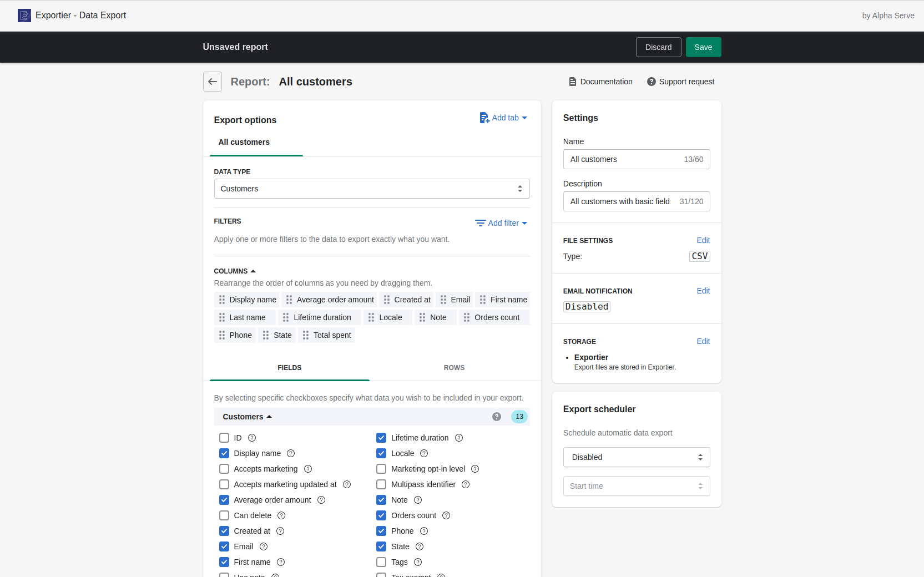The width and height of the screenshot is (924, 577).
Task: Click the report Name input field
Action: (x=637, y=159)
